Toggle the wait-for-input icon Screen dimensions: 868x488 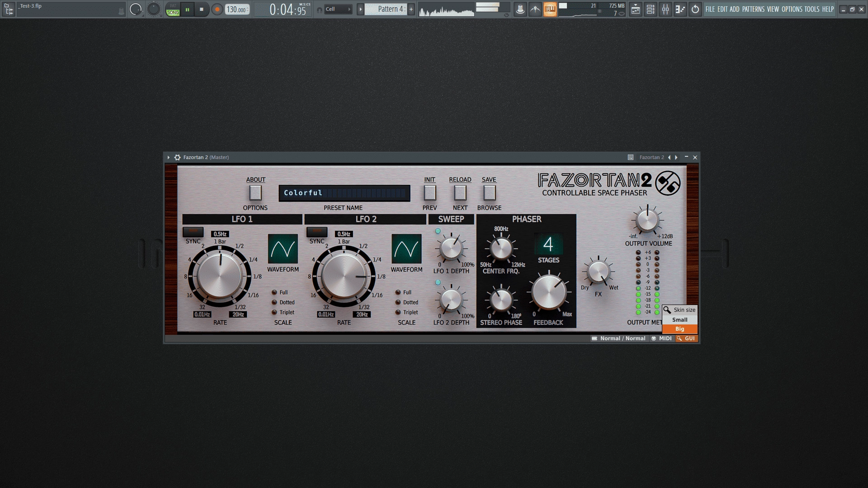click(x=535, y=9)
